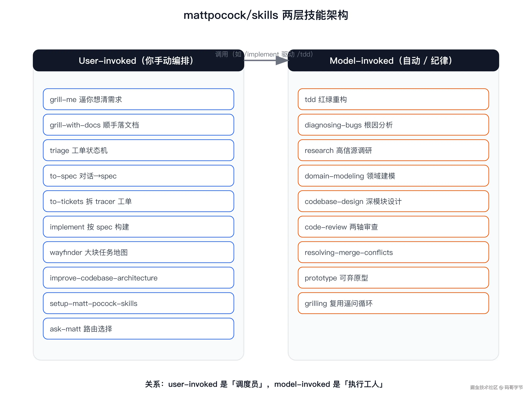The width and height of the screenshot is (532, 399).
Task: Click the 'grilling 复用逼问循环' box
Action: [x=393, y=303]
